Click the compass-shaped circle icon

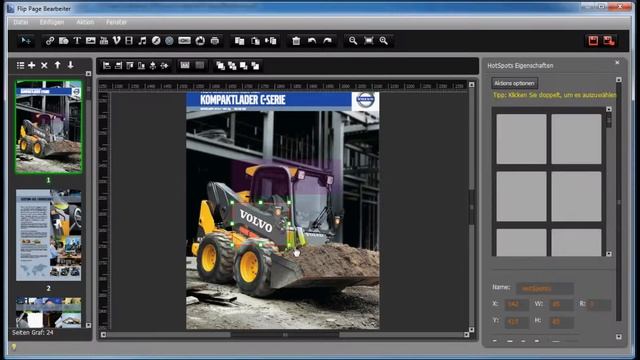pos(156,40)
